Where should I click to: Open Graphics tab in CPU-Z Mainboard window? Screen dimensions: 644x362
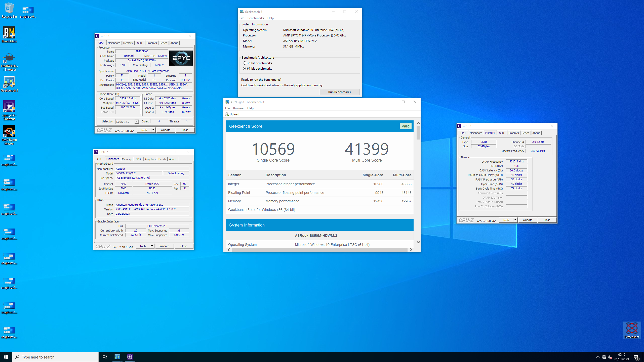point(150,159)
